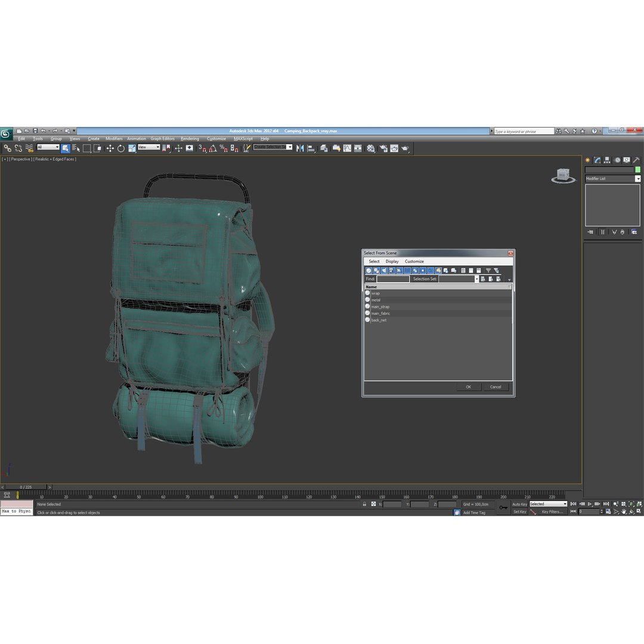The height and width of the screenshot is (644, 644).
Task: Toggle Display Space Warps filter in dialog
Action: coord(407,270)
